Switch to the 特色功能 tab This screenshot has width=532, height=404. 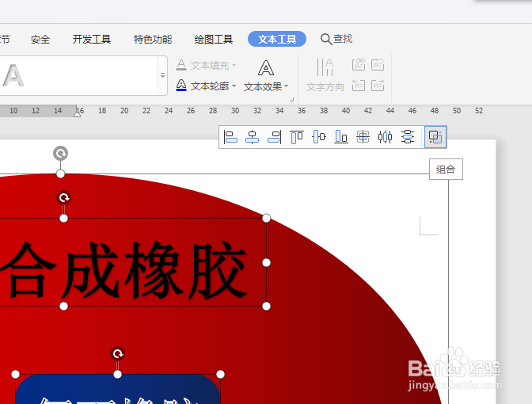click(153, 40)
